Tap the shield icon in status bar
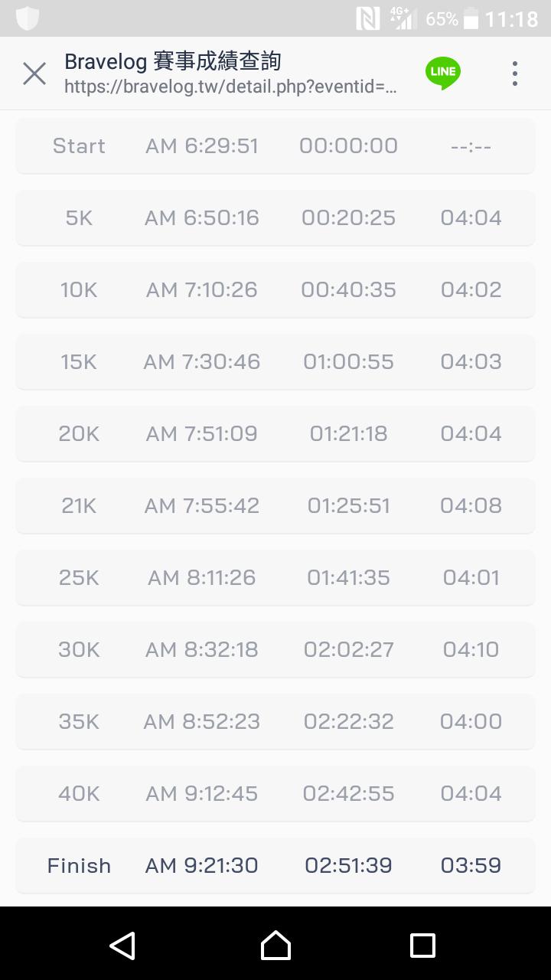Viewport: 551px width, 980px height. tap(28, 18)
